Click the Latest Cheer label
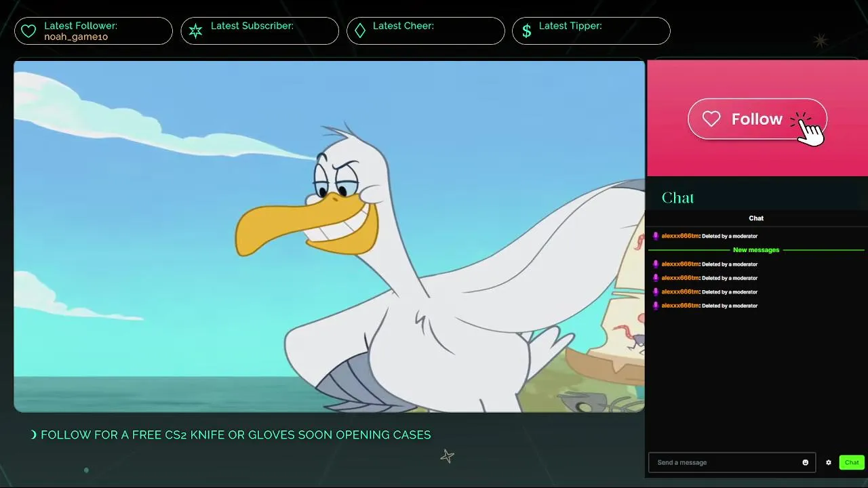Viewport: 868px width, 488px height. click(x=403, y=26)
